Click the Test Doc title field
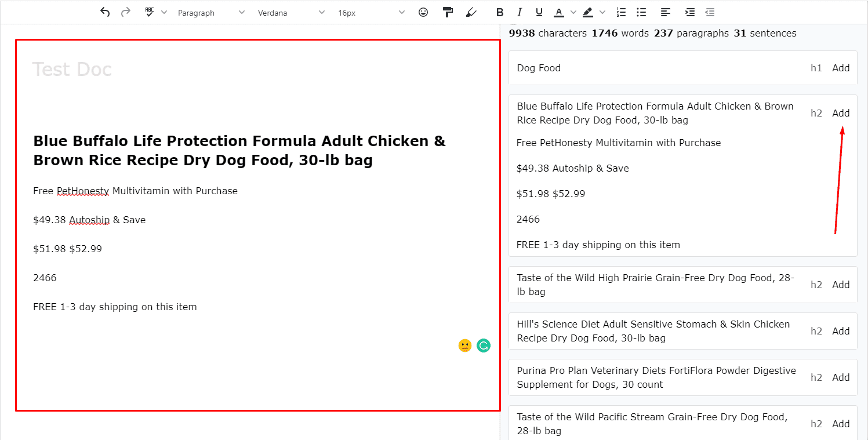The image size is (868, 440). click(72, 70)
